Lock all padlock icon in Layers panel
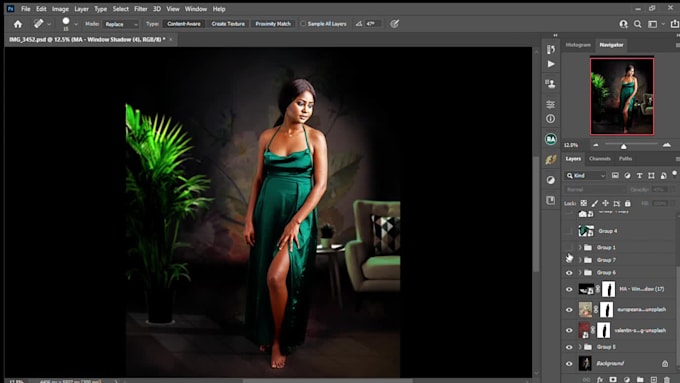680x383 pixels. click(628, 203)
